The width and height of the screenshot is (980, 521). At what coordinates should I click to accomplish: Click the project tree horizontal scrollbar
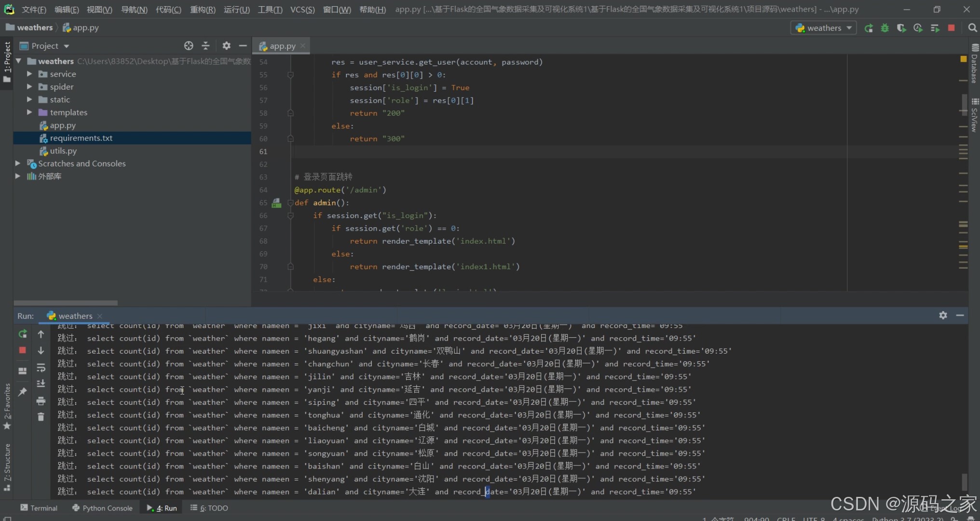point(66,303)
